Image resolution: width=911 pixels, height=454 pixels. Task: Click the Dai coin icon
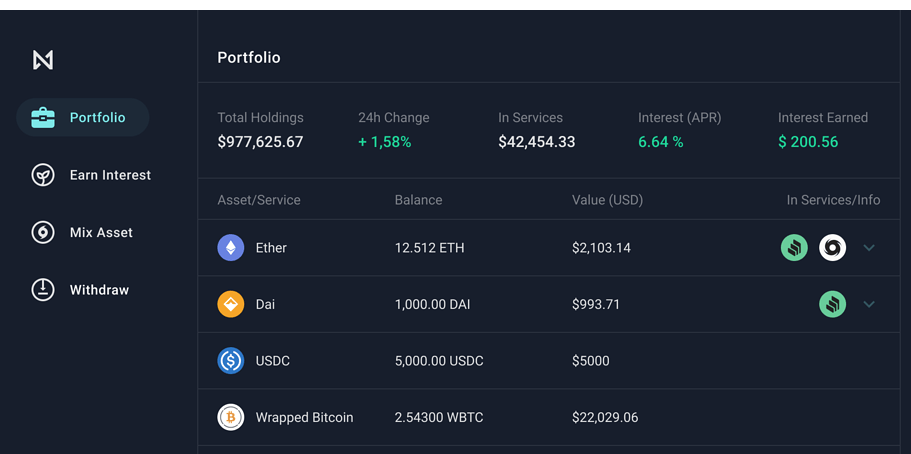pyautogui.click(x=231, y=304)
